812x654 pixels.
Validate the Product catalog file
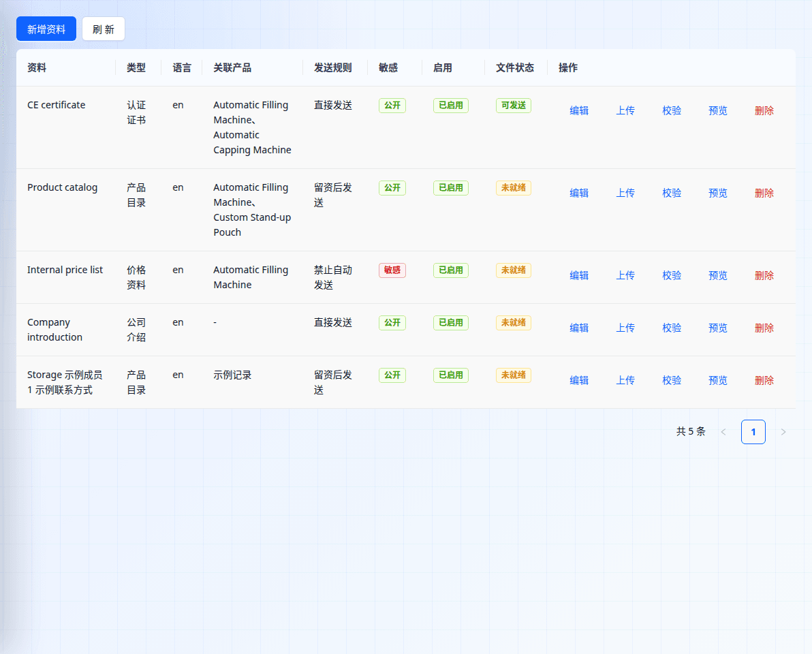pos(672,193)
